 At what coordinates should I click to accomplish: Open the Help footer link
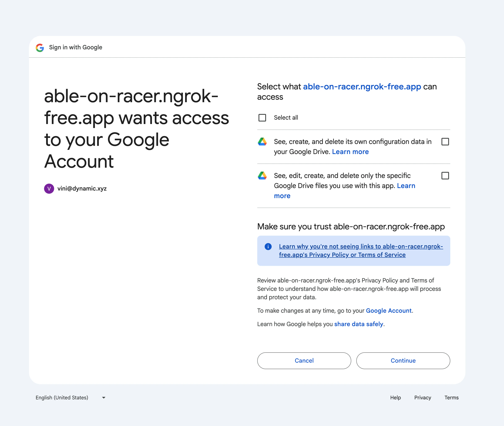[x=395, y=397]
